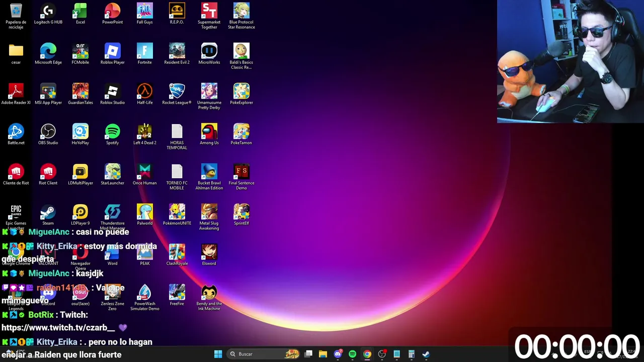644x362 pixels.
Task: Select the Spotify desktop shortcut
Action: click(x=112, y=135)
